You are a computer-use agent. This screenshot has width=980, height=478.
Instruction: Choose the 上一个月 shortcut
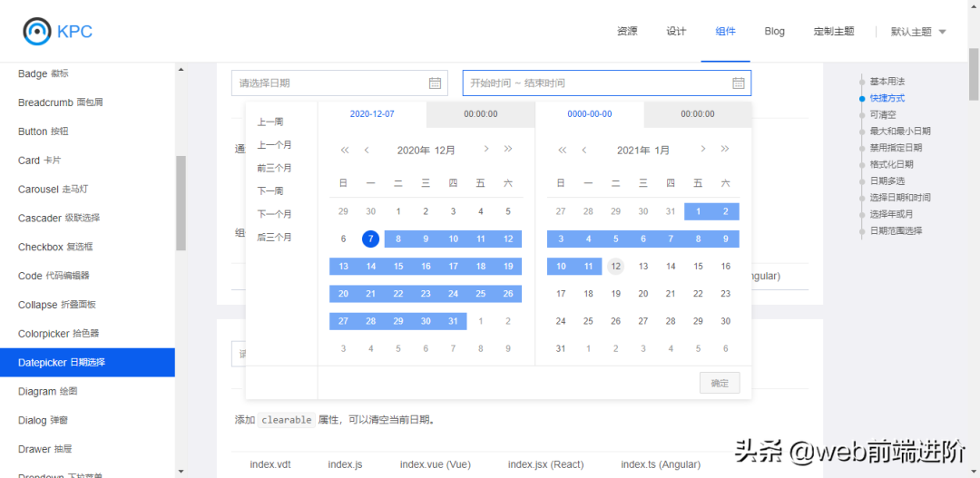pyautogui.click(x=274, y=145)
